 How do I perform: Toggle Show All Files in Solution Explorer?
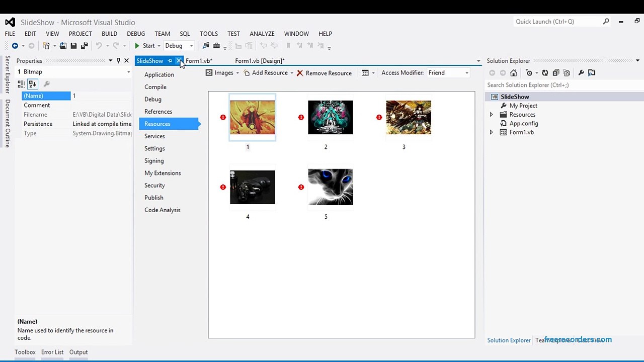click(x=567, y=73)
